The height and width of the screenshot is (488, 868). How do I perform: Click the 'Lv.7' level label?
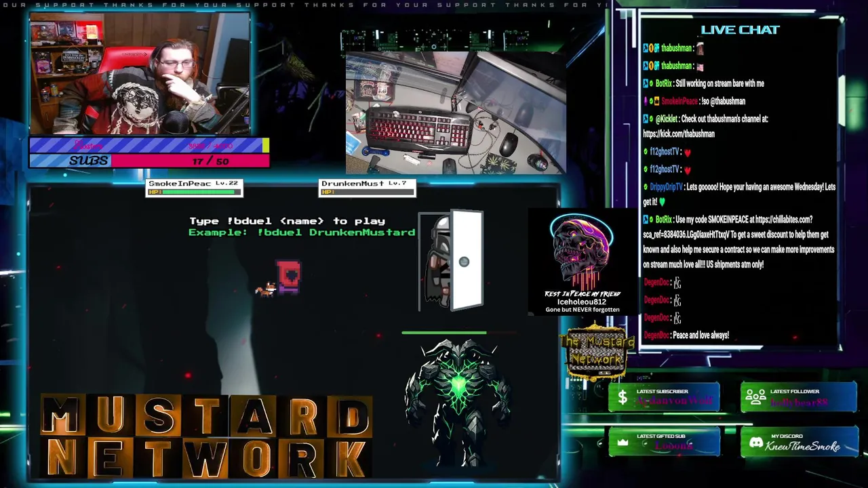tap(397, 183)
